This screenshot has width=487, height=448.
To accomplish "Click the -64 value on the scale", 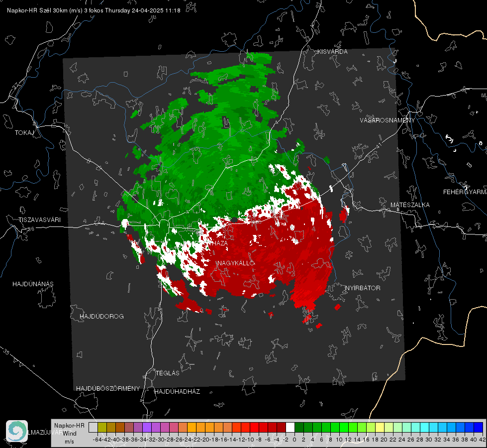I will point(97,440).
